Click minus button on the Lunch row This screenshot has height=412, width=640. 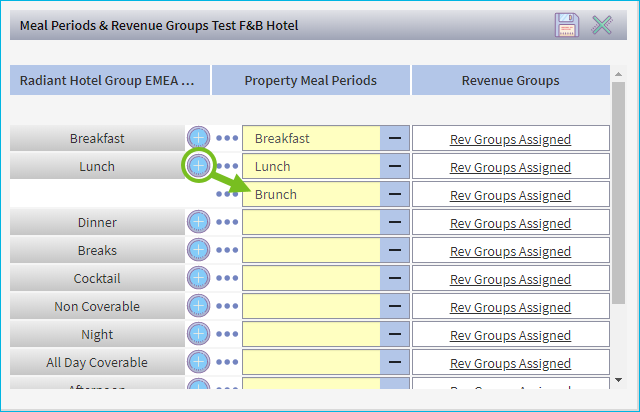[395, 167]
